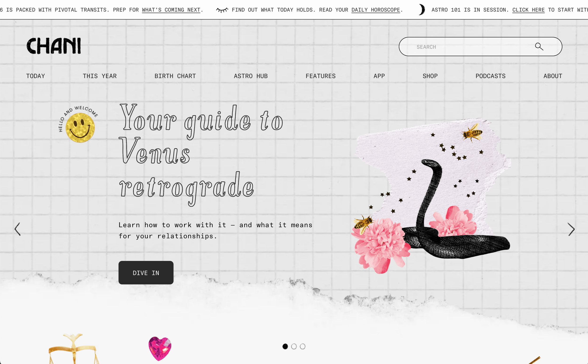Open the FEATURES menu
Viewport: 588px width, 364px height.
[321, 76]
